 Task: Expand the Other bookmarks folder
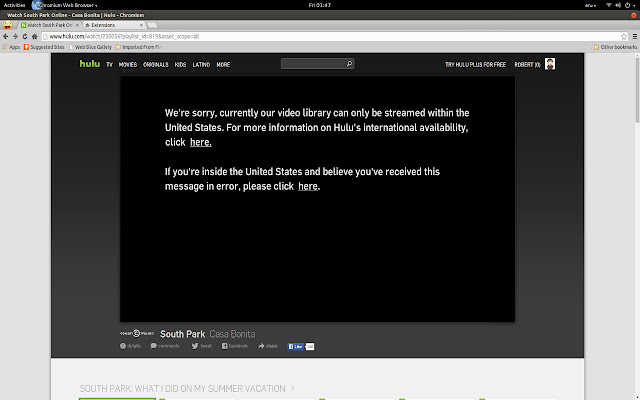(x=615, y=47)
